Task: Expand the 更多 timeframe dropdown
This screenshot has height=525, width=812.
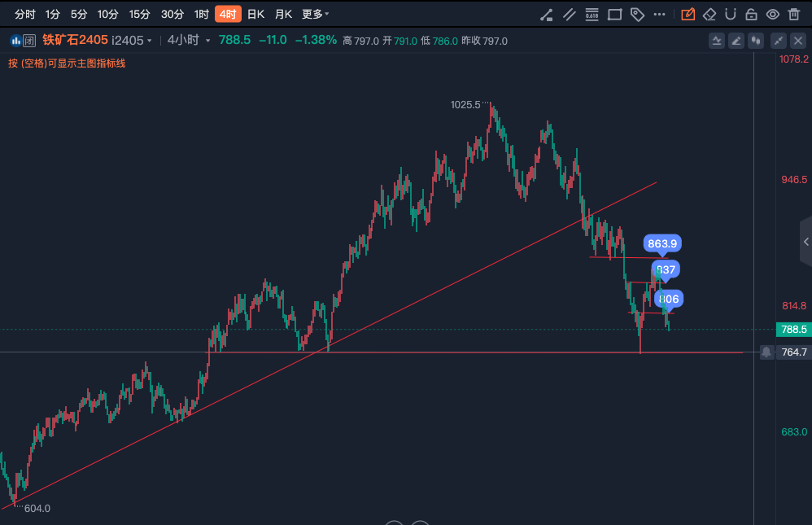Action: (316, 15)
